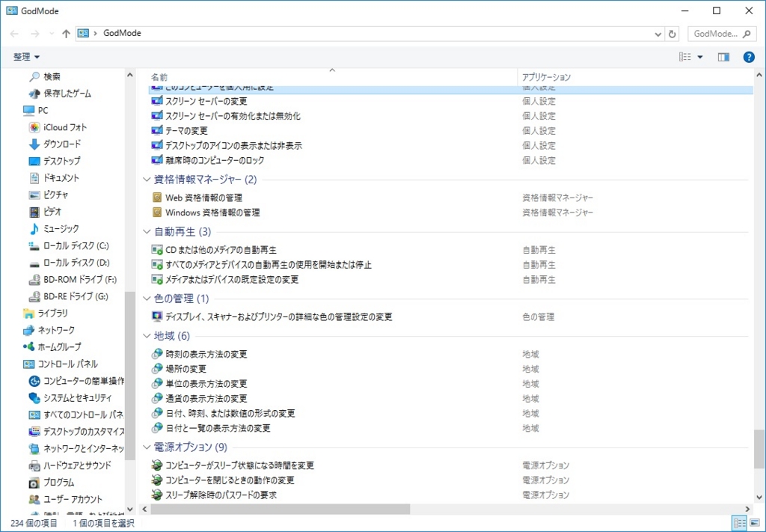The image size is (766, 532).
Task: Select すべてのメディアとデバイスの自動再生 row
Action: point(450,265)
